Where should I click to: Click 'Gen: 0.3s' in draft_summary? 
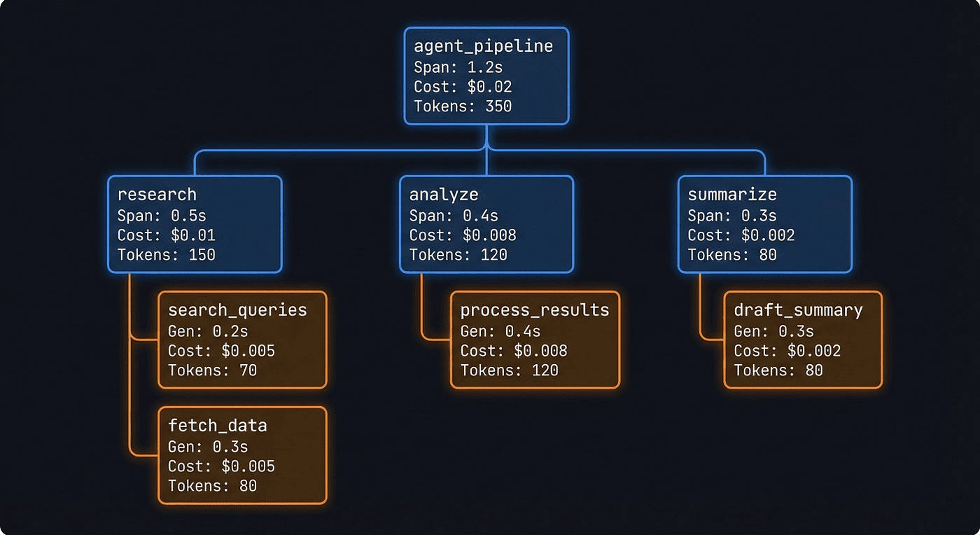coord(773,331)
